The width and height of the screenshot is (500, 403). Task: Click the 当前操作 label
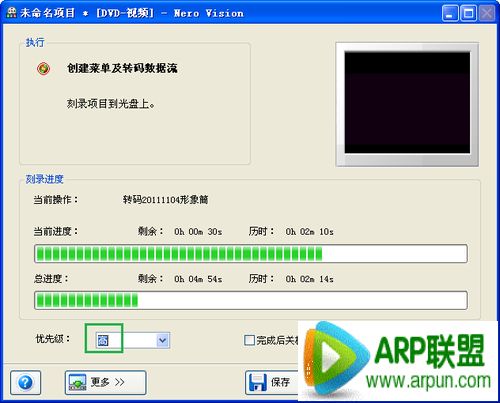click(x=56, y=200)
